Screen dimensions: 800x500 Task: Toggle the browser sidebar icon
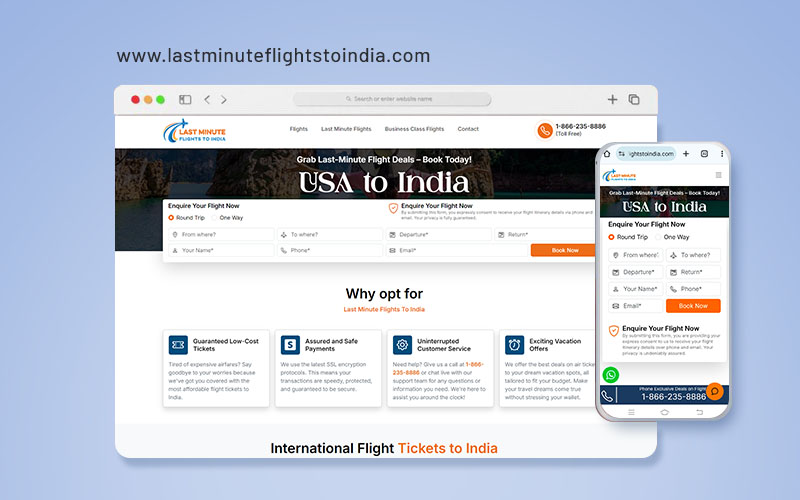(x=185, y=100)
